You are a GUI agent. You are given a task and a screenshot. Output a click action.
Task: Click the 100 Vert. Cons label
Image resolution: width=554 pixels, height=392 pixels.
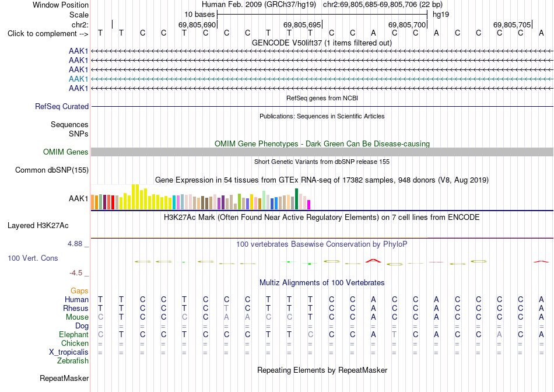pos(33,258)
